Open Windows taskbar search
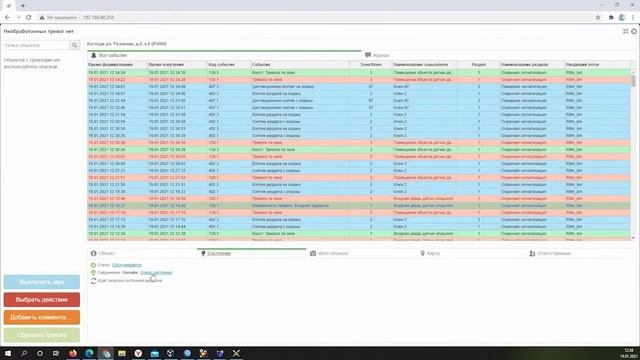 pos(24,353)
